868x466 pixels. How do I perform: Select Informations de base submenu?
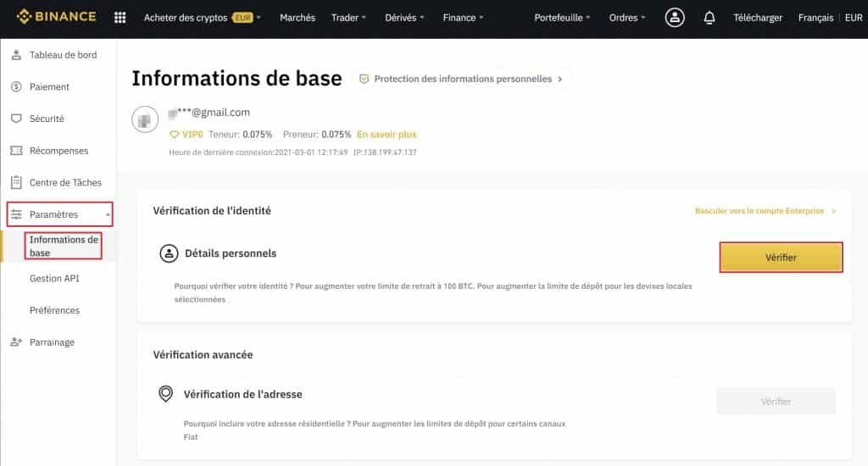pos(64,247)
